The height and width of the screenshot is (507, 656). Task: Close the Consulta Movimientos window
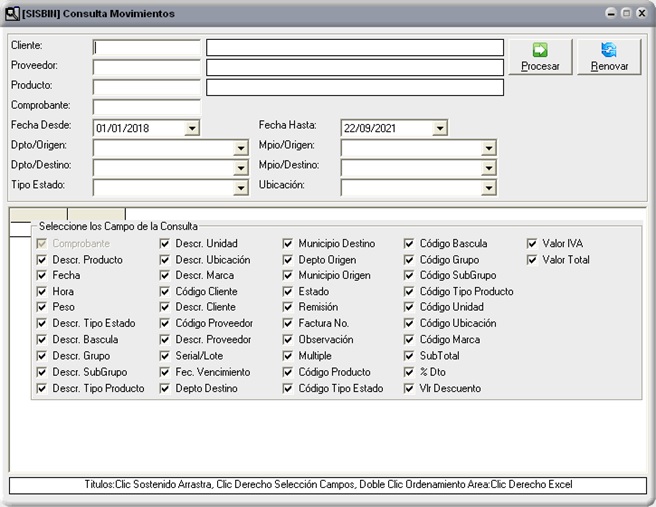(641, 13)
